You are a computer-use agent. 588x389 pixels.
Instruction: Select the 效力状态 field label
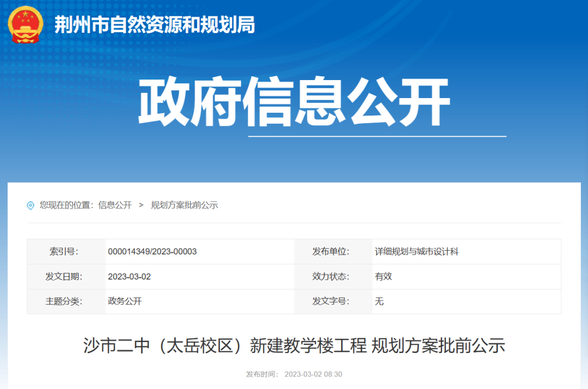click(x=332, y=276)
